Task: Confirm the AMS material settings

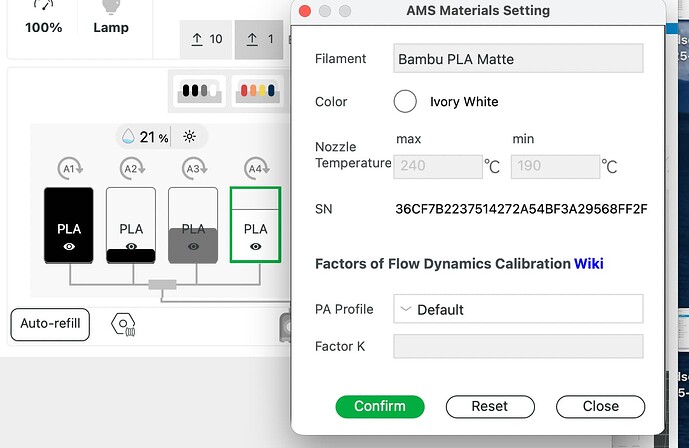Action: tap(380, 406)
